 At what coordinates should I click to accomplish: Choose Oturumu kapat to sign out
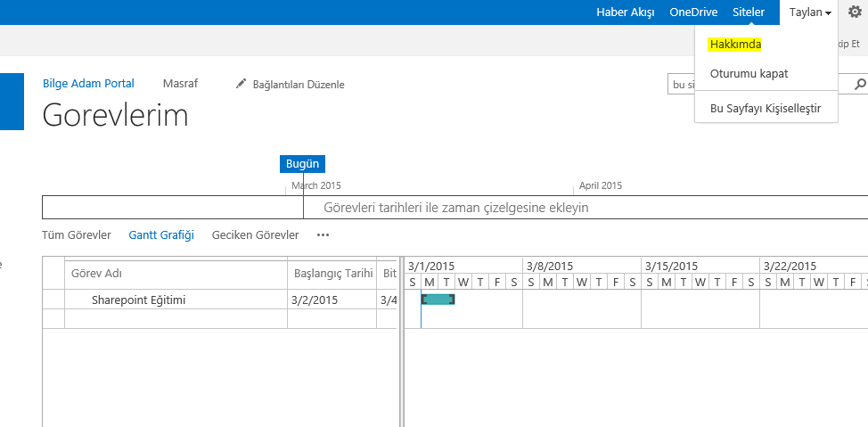point(749,74)
